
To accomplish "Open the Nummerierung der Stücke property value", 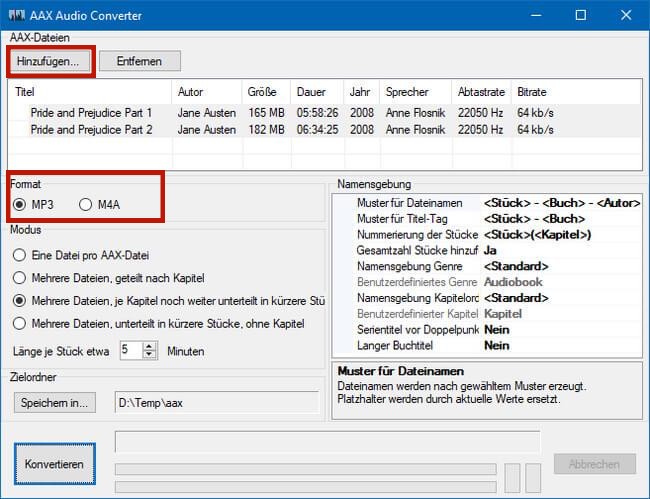I will point(560,235).
